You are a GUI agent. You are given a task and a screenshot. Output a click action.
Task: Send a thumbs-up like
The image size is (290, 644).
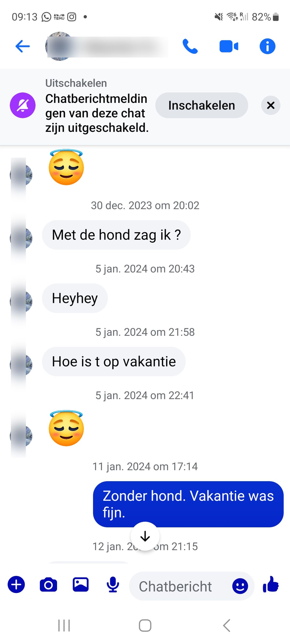tap(271, 585)
